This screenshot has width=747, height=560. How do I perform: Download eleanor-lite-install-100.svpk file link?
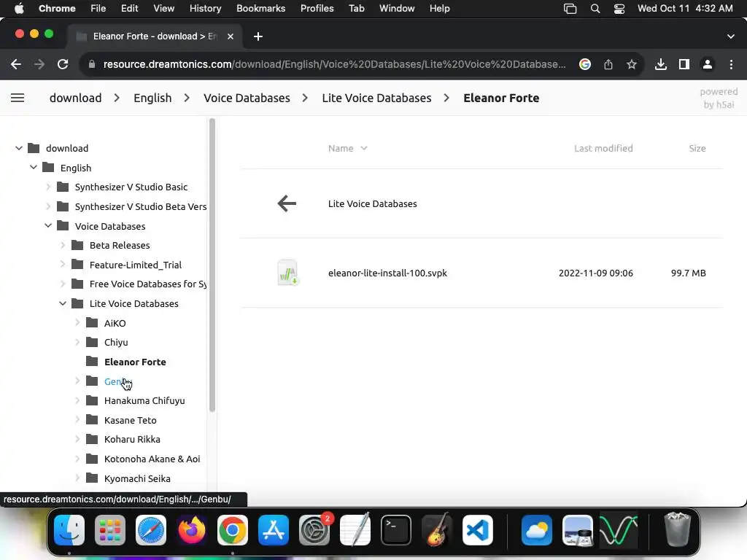pyautogui.click(x=387, y=273)
